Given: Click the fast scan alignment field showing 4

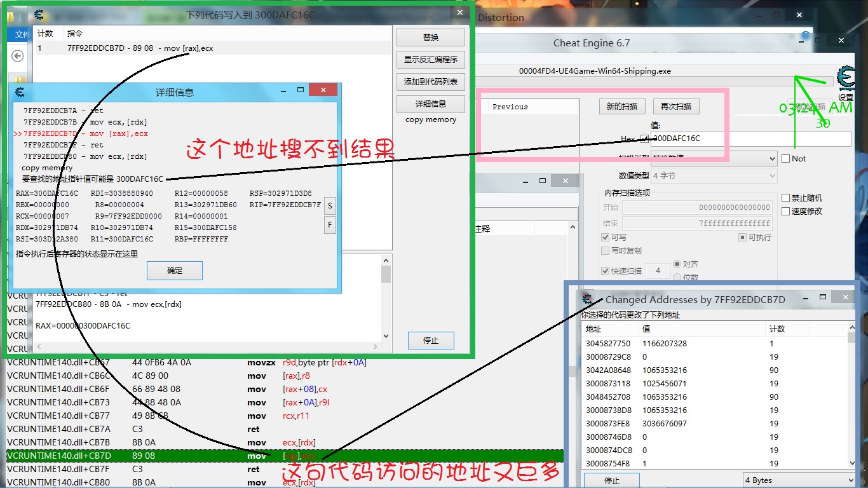Looking at the screenshot, I should 658,271.
